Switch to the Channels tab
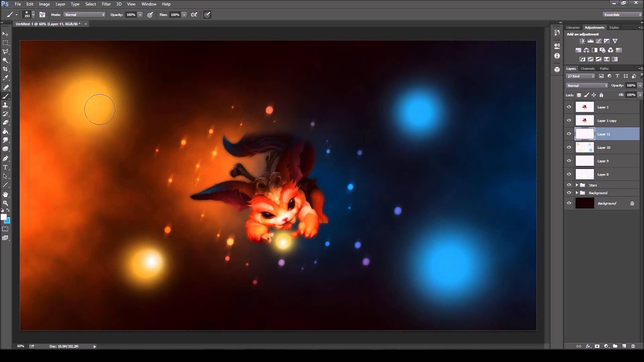 [x=588, y=68]
